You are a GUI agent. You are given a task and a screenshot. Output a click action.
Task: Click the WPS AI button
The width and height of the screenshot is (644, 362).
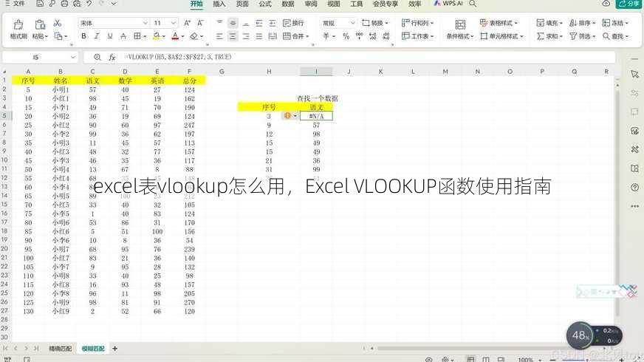click(448, 3)
